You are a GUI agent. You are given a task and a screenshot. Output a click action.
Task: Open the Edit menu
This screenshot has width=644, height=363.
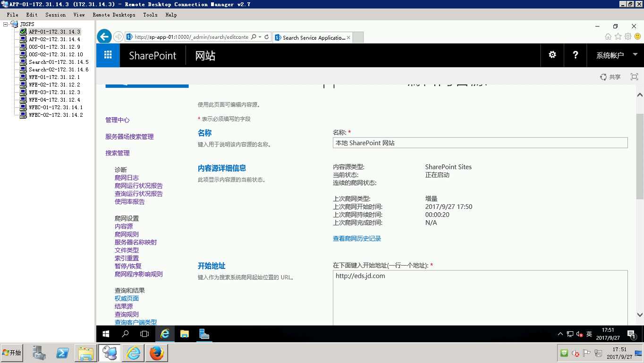point(32,15)
